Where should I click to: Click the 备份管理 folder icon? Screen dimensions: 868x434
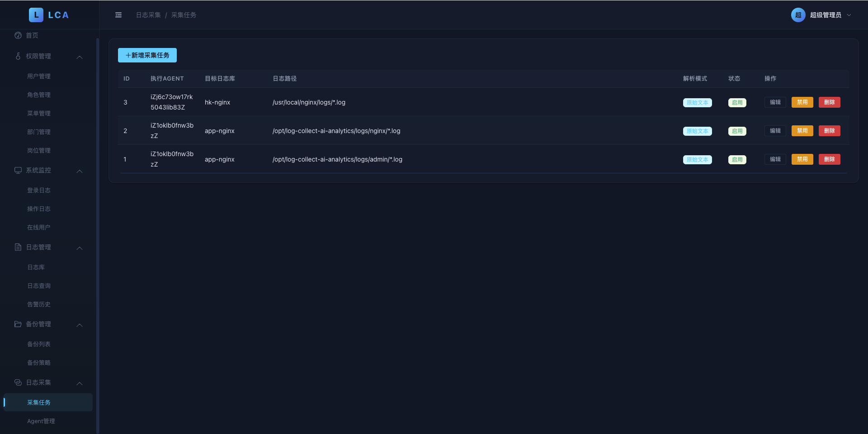pos(18,324)
